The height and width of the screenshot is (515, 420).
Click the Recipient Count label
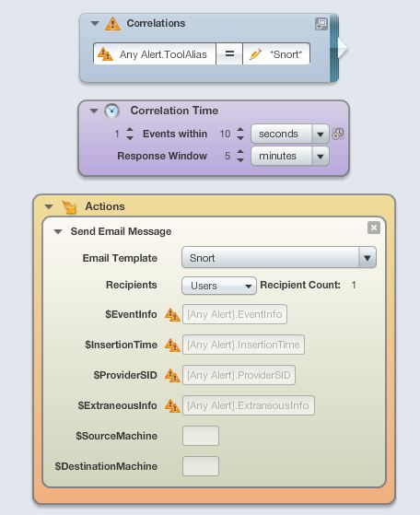click(300, 285)
